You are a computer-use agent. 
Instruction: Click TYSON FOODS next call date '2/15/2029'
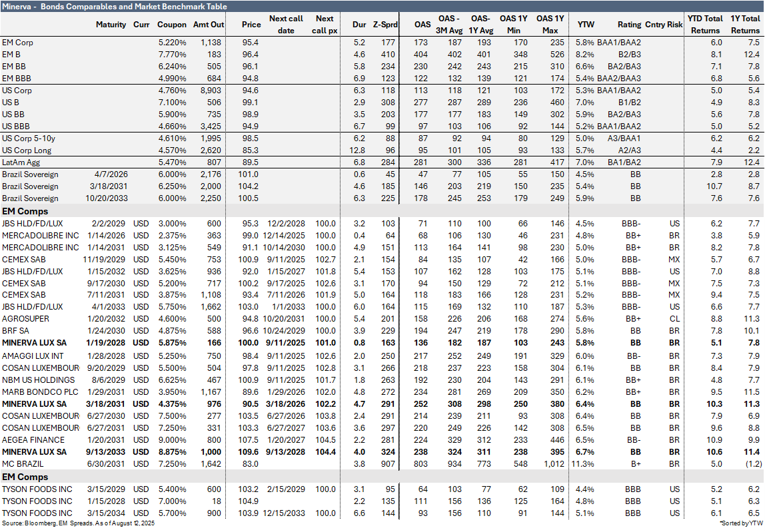[286, 489]
